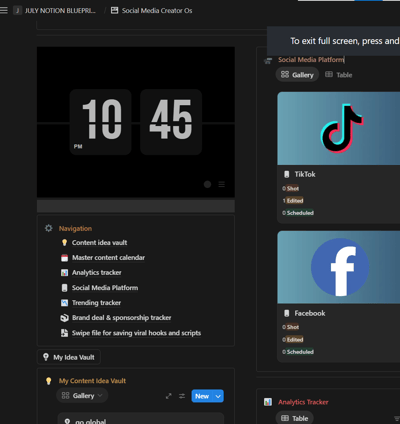Toggle the clock widget round dot button
This screenshot has height=424, width=400.
[x=207, y=184]
